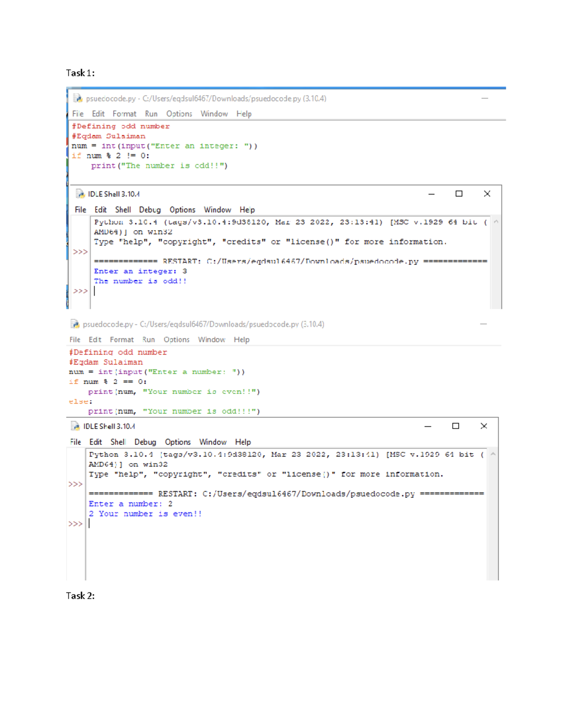
Task: Open the Debug menu in IDLE Shell
Action: point(150,210)
